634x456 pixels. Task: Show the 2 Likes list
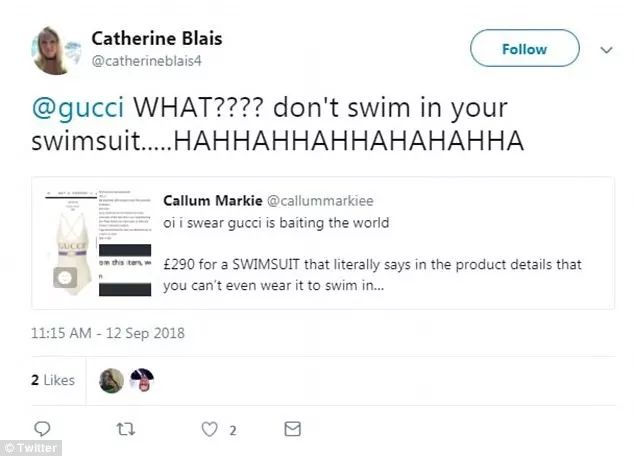point(52,380)
